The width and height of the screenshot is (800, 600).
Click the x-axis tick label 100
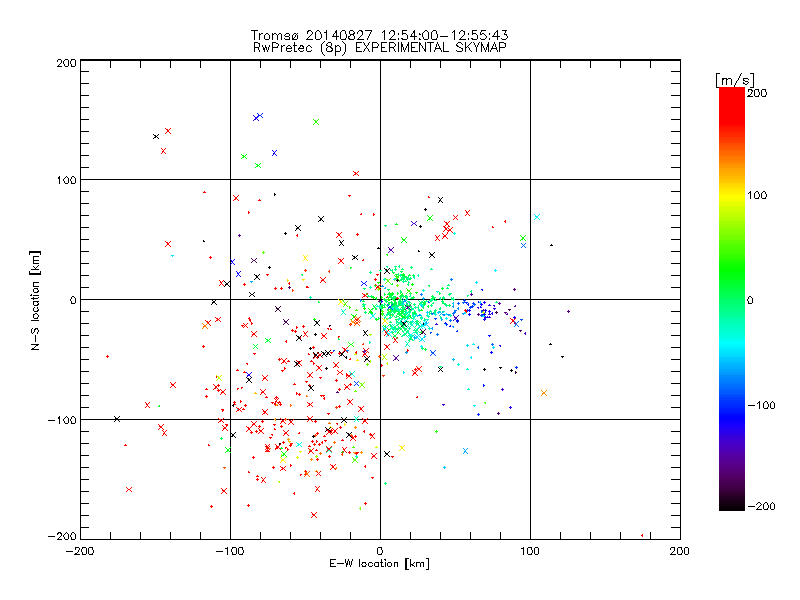point(530,551)
